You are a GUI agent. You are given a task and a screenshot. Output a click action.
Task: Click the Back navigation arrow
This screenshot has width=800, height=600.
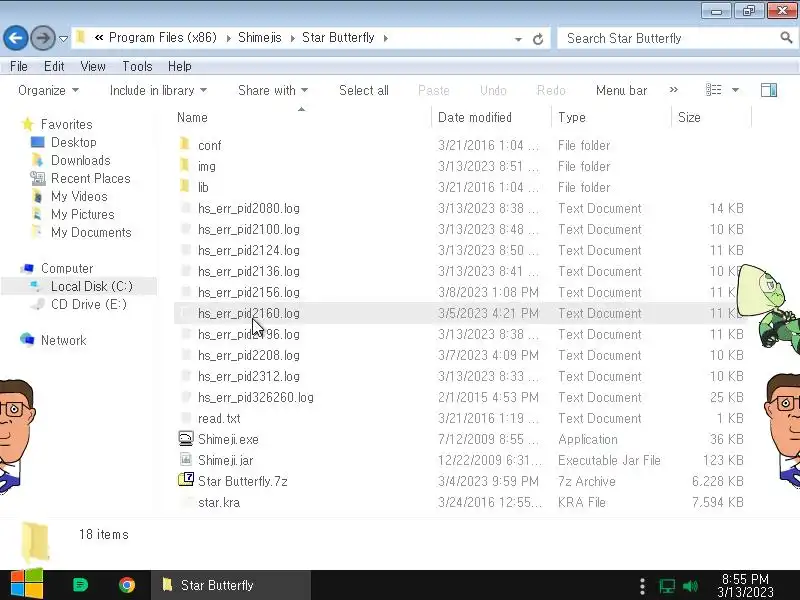tap(15, 38)
